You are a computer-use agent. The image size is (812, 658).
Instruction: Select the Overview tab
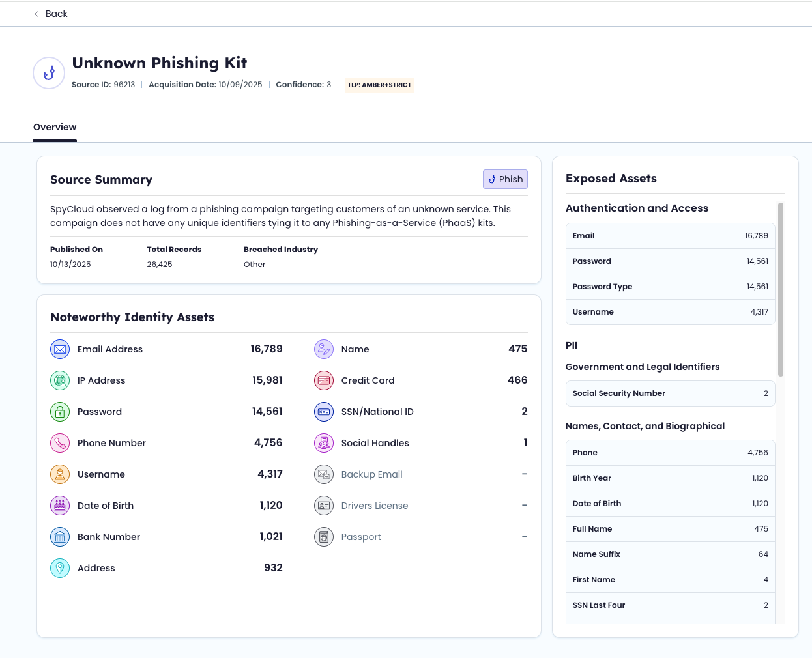(55, 127)
